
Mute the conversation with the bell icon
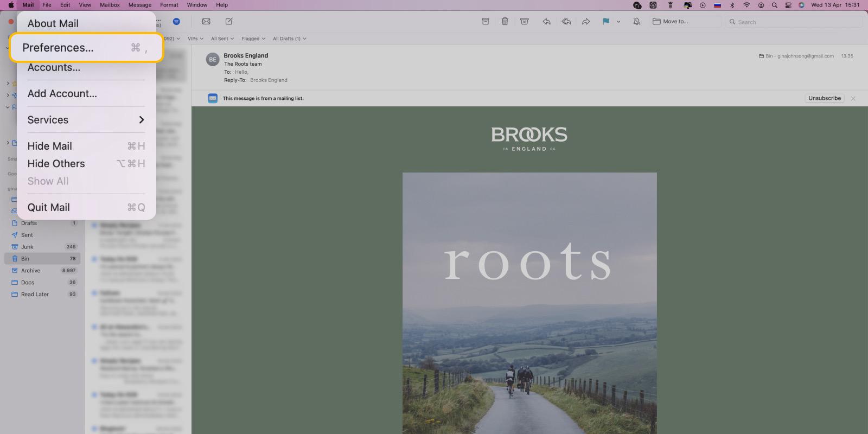click(x=637, y=22)
